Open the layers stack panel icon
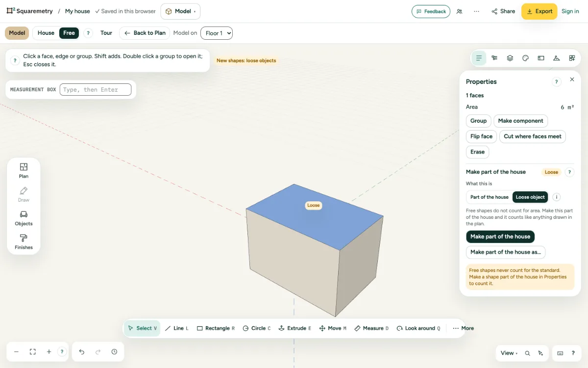Screen dimensions: 588x368 510,58
